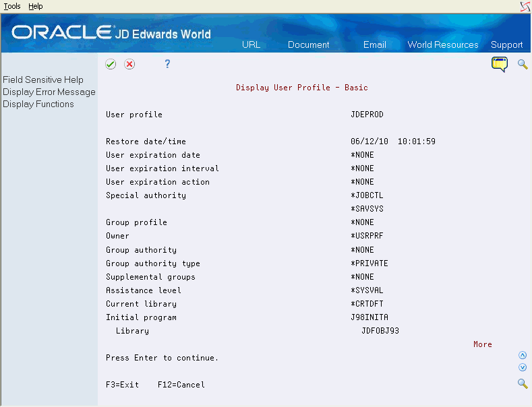Click the page down arrow icon
Viewport: 532px width, 407px height.
[x=523, y=367]
